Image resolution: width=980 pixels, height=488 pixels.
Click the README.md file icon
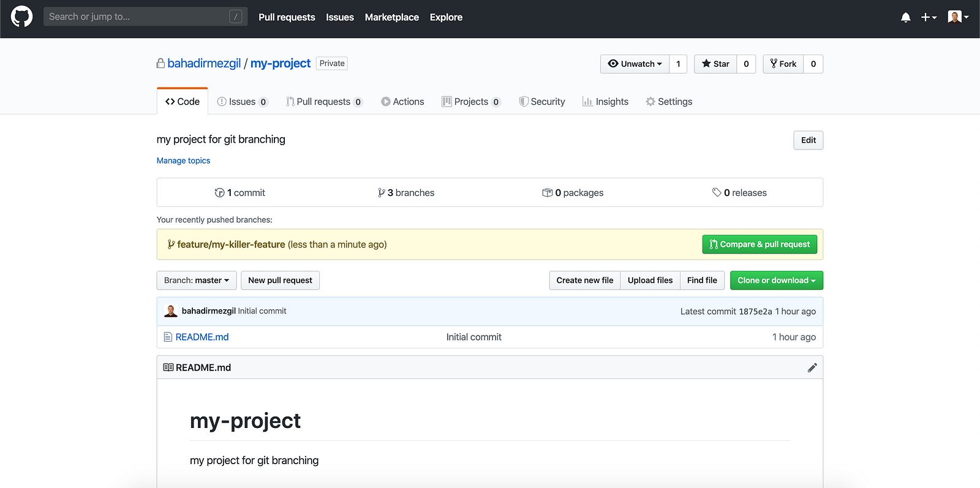tap(168, 337)
